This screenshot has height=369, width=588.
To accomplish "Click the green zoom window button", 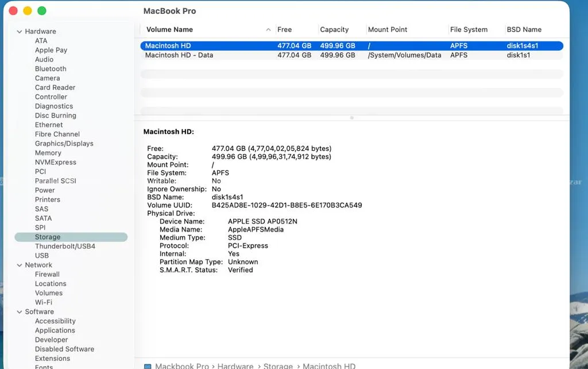I will pos(42,11).
